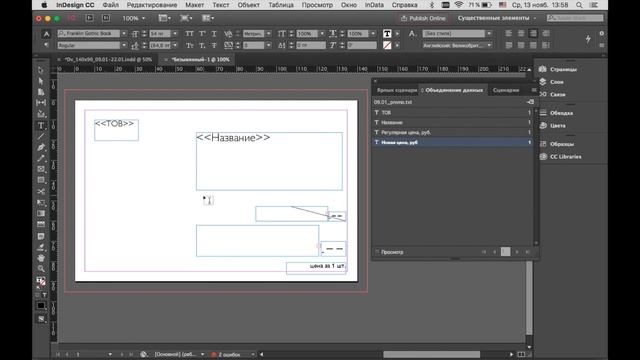Open Существенные элементы workspace switcher

[497, 18]
